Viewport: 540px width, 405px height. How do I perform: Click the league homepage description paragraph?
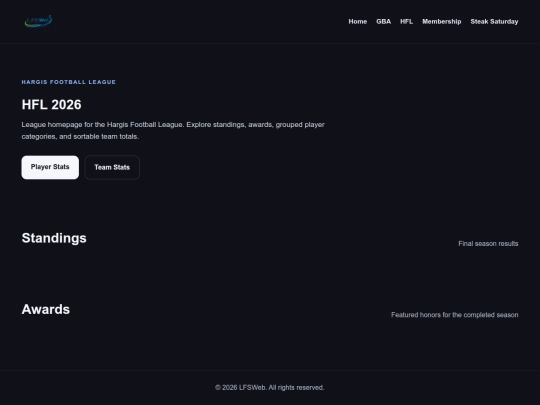pos(173,131)
